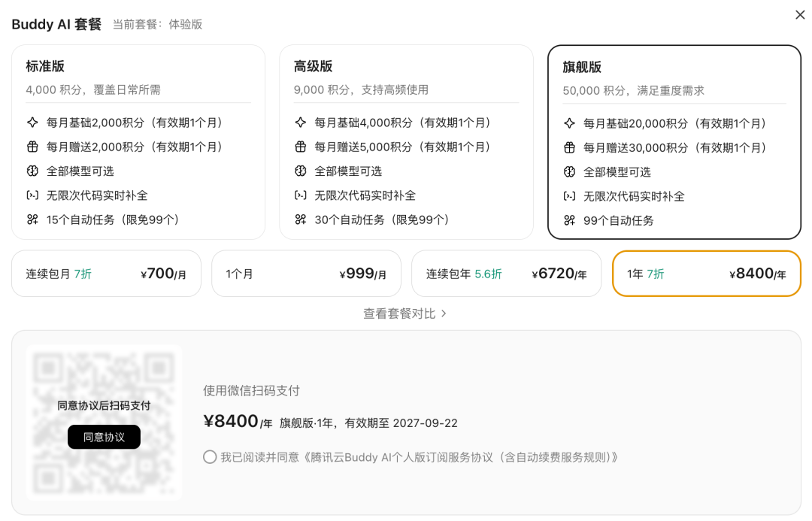The width and height of the screenshot is (812, 521).
Task: Click ¥8400/年 price in payment summary
Action: click(x=238, y=422)
